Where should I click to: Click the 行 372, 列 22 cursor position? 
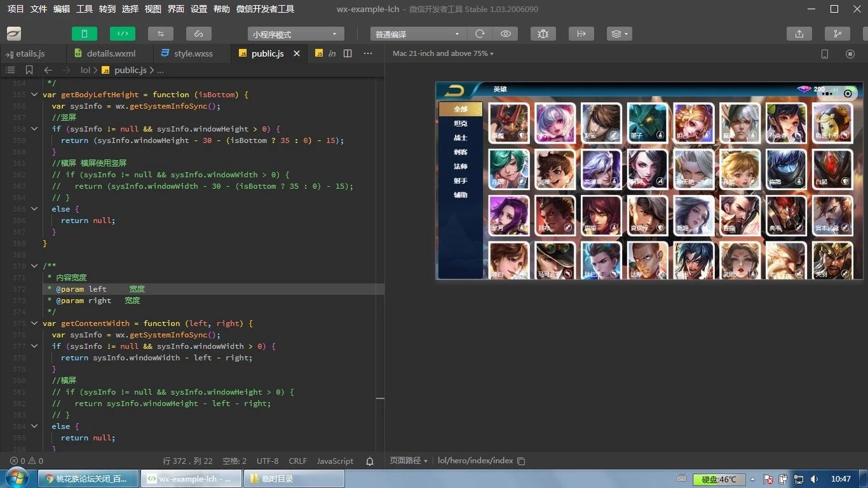187,461
